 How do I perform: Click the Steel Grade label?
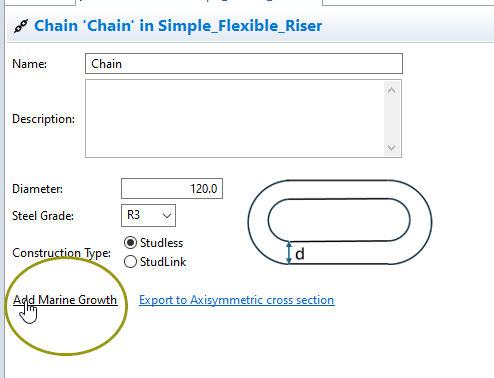43,216
